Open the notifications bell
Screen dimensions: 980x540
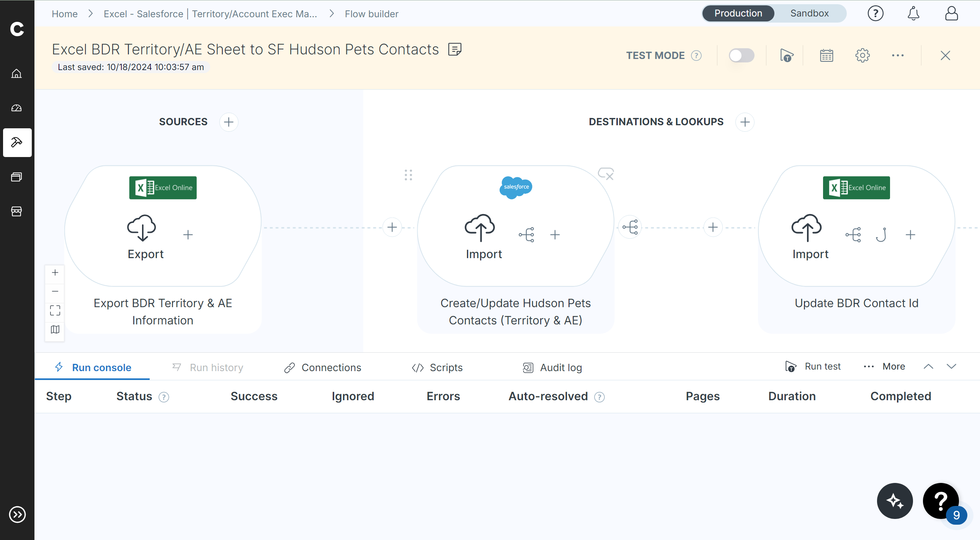(x=913, y=13)
